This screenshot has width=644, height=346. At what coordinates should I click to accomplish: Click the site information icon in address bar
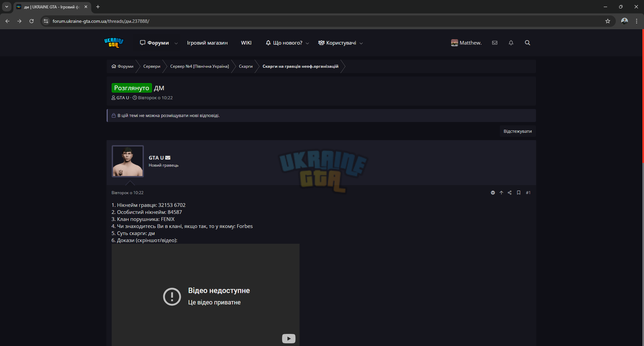click(x=46, y=21)
